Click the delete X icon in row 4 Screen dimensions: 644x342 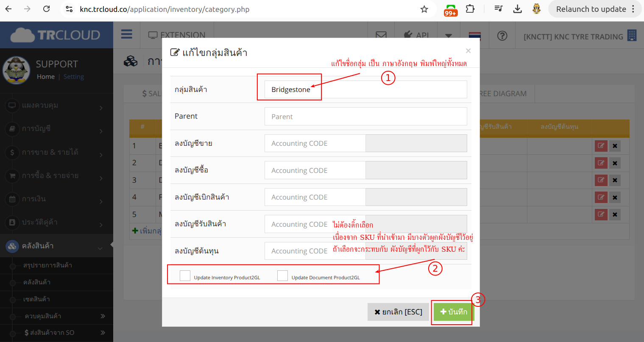point(615,197)
